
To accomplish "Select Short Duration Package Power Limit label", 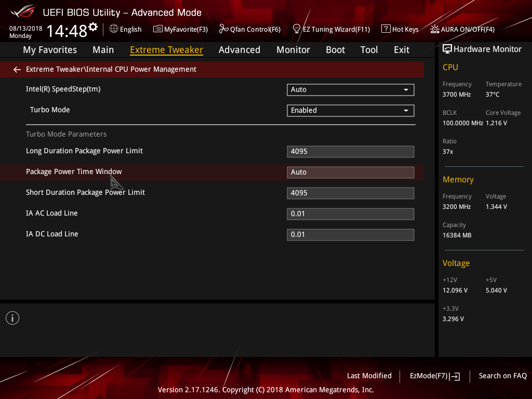I will click(85, 192).
